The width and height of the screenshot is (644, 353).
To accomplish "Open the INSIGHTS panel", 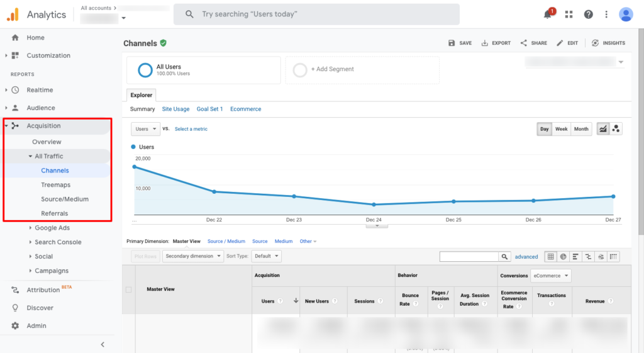I will pos(608,43).
